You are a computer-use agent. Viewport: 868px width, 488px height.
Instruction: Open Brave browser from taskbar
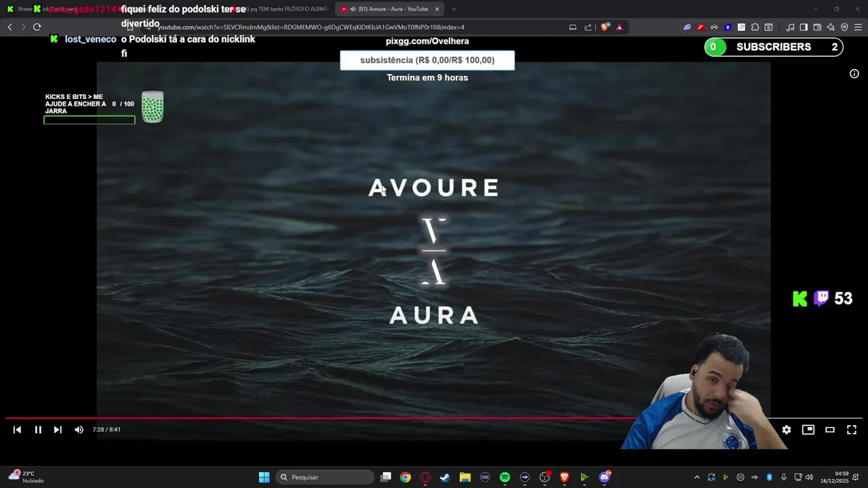[x=564, y=477]
